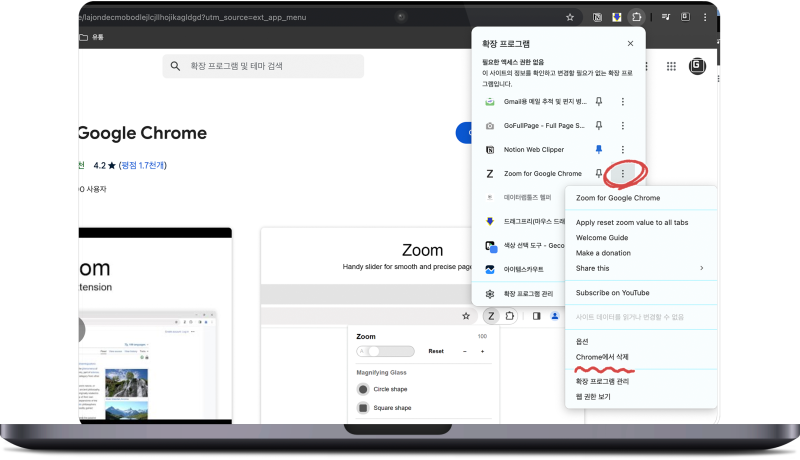This screenshot has width=800, height=460.
Task: Click the side panel icon in preview image
Action: pos(536,316)
